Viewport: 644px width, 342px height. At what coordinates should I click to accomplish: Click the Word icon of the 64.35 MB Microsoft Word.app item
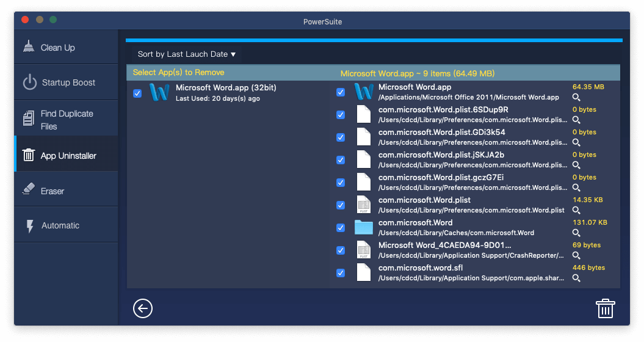coord(364,92)
